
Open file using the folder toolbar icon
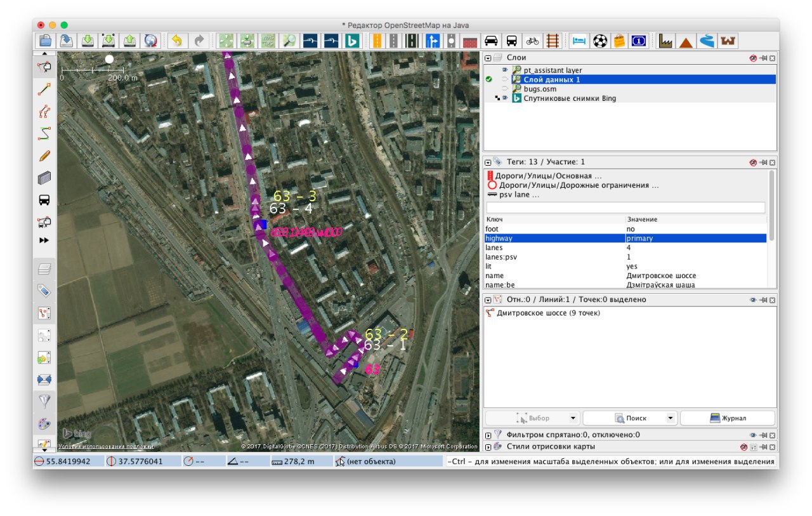click(x=46, y=41)
